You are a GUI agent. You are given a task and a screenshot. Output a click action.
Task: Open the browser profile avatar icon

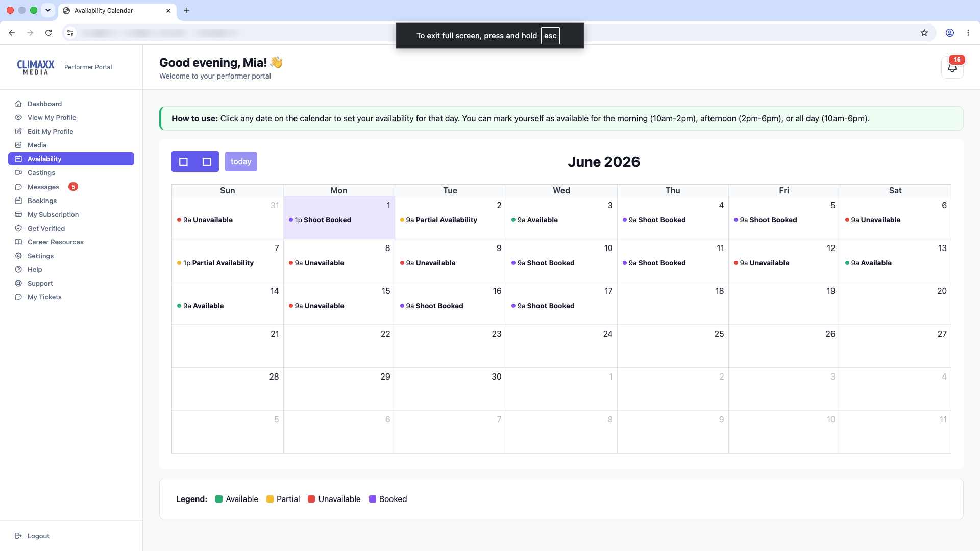pos(950,33)
